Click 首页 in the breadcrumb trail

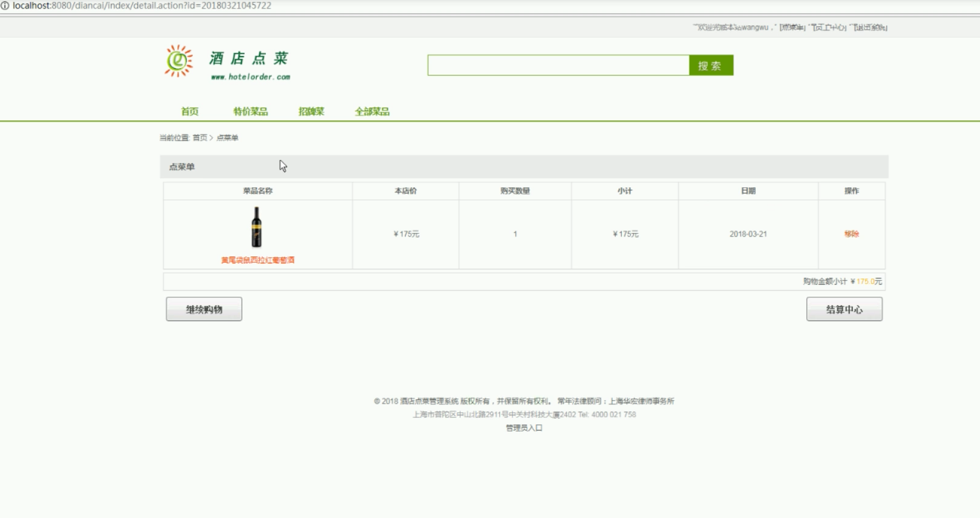click(x=200, y=138)
